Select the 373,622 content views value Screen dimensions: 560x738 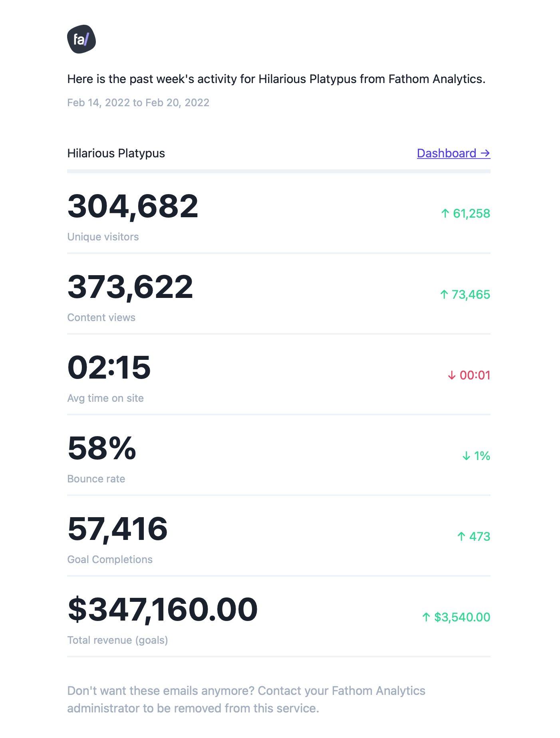pos(130,288)
